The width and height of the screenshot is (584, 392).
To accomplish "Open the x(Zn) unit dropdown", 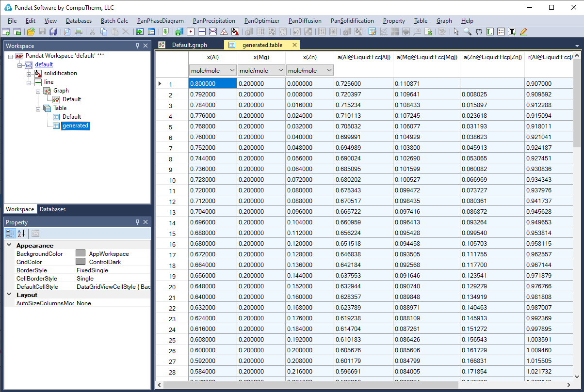I will (329, 70).
